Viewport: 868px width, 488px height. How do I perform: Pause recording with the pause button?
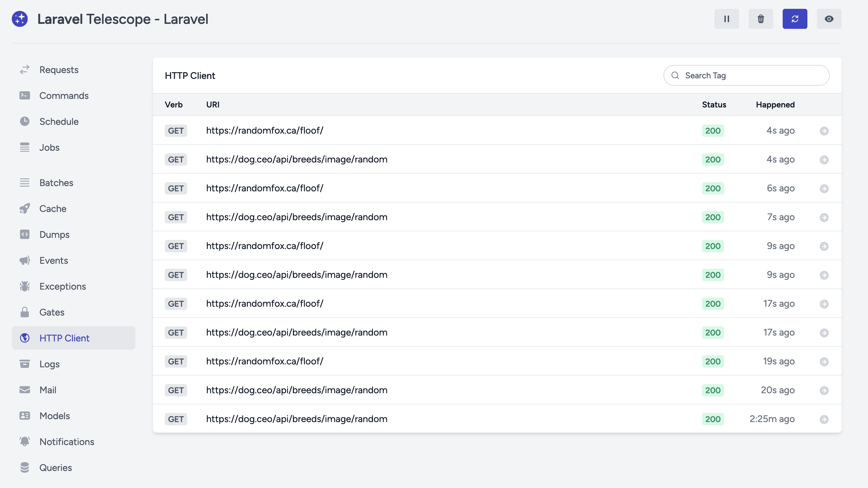point(726,19)
